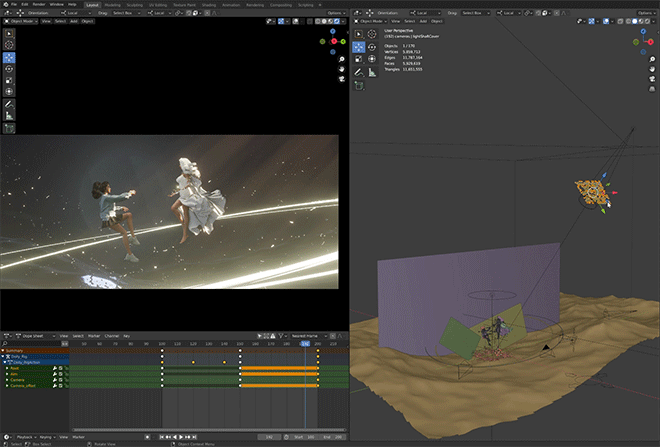Click current frame marker in Dope Sheet ruler
660x447 pixels.
coord(305,344)
